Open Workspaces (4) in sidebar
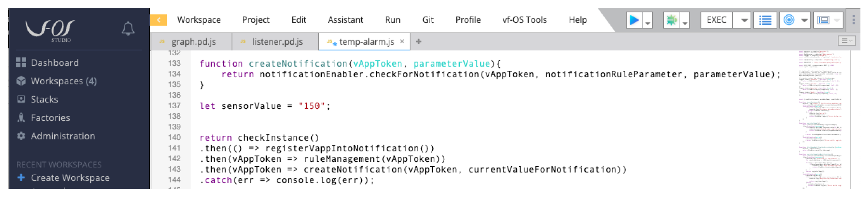Image resolution: width=868 pixels, height=199 pixels. pyautogui.click(x=64, y=81)
